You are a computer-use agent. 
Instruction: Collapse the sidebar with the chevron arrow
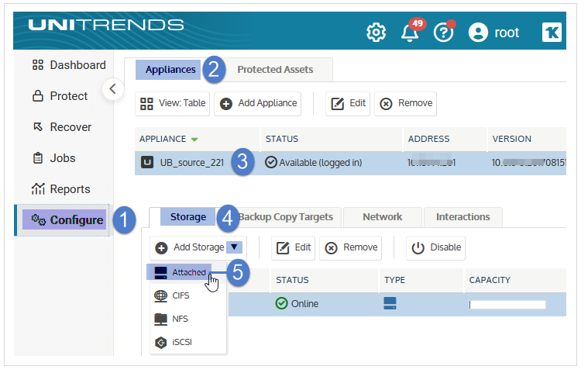coord(113,89)
